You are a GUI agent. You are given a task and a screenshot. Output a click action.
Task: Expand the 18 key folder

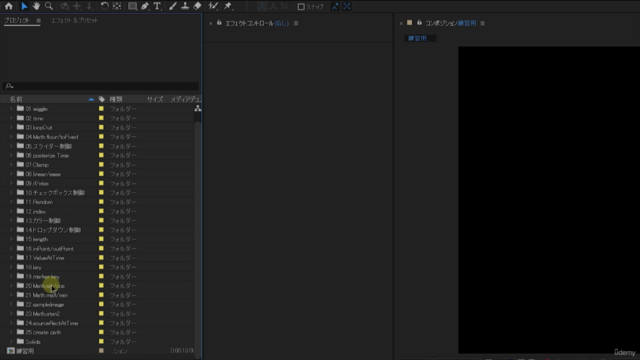(x=11, y=267)
